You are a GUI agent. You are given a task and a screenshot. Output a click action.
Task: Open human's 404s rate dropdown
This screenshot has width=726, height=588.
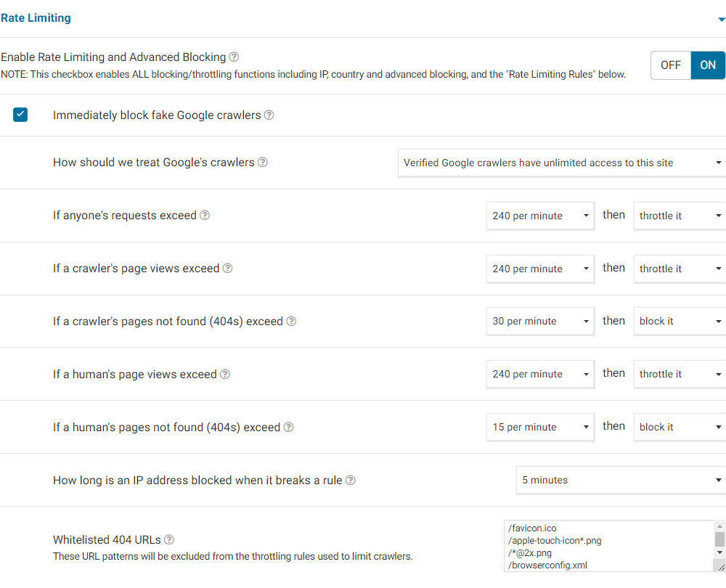(x=540, y=427)
